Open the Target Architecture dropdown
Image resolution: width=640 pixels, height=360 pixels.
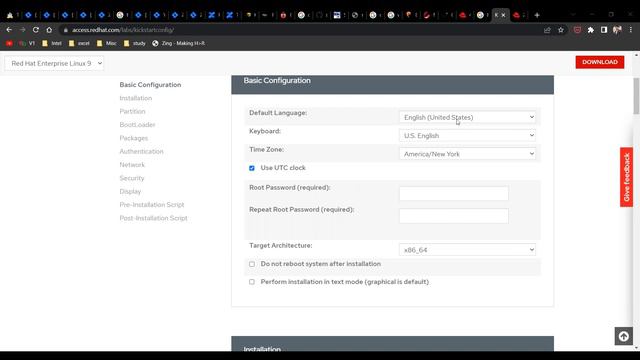click(x=467, y=250)
